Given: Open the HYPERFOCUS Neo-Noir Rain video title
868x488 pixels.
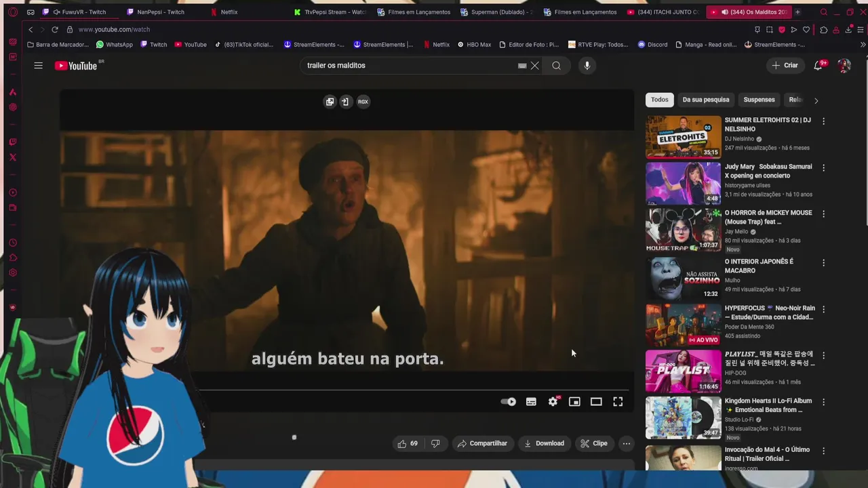Looking at the screenshot, I should pos(770,312).
